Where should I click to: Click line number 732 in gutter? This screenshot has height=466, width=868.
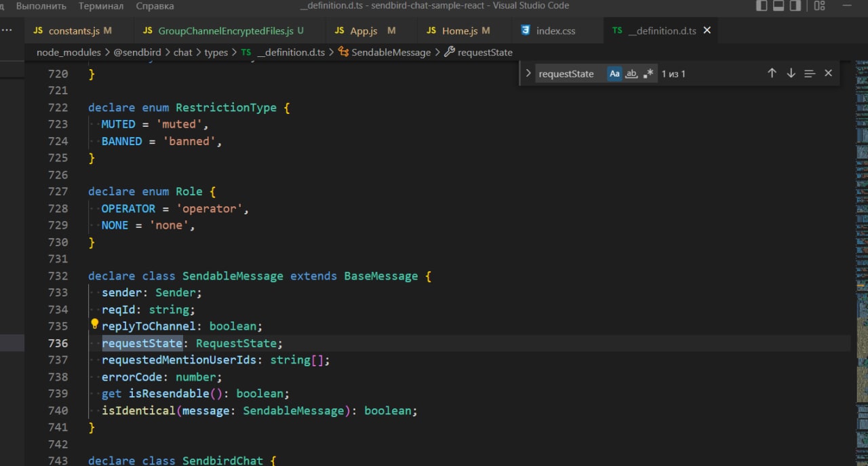click(x=58, y=276)
